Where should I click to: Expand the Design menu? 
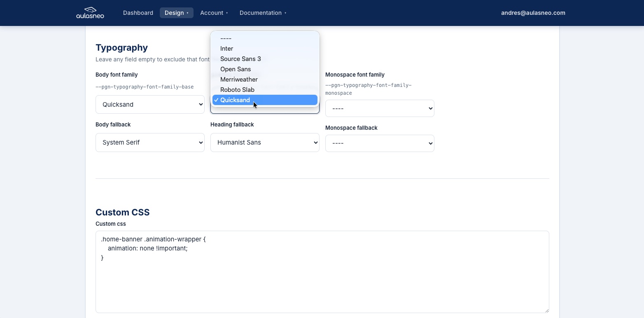(176, 13)
